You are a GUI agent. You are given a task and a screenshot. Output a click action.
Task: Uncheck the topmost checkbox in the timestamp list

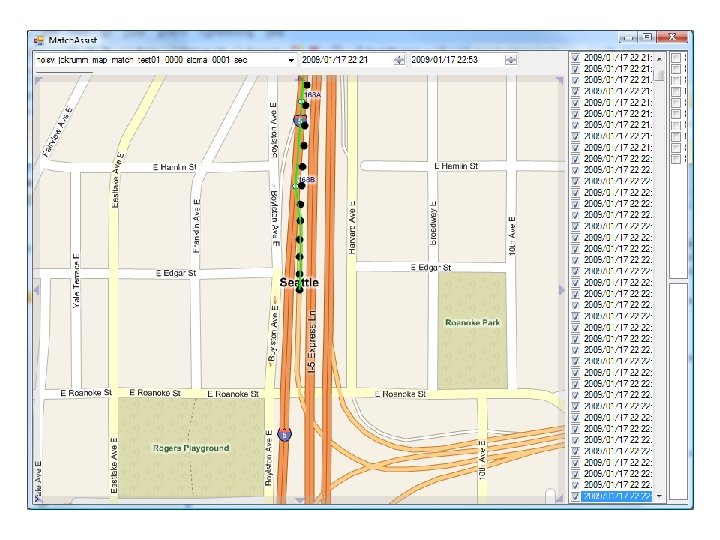(575, 58)
